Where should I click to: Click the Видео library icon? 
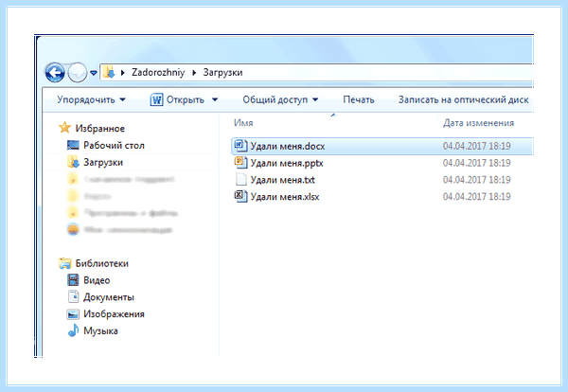click(73, 280)
